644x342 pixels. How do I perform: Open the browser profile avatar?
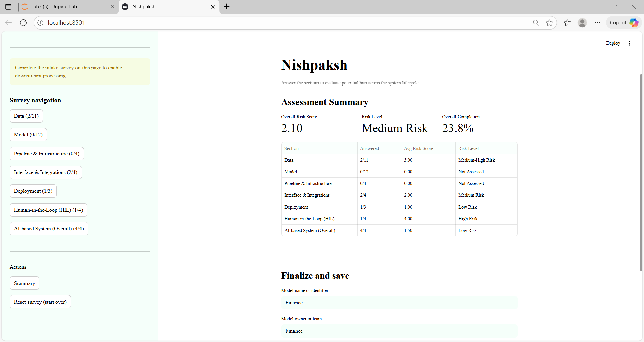tap(582, 23)
